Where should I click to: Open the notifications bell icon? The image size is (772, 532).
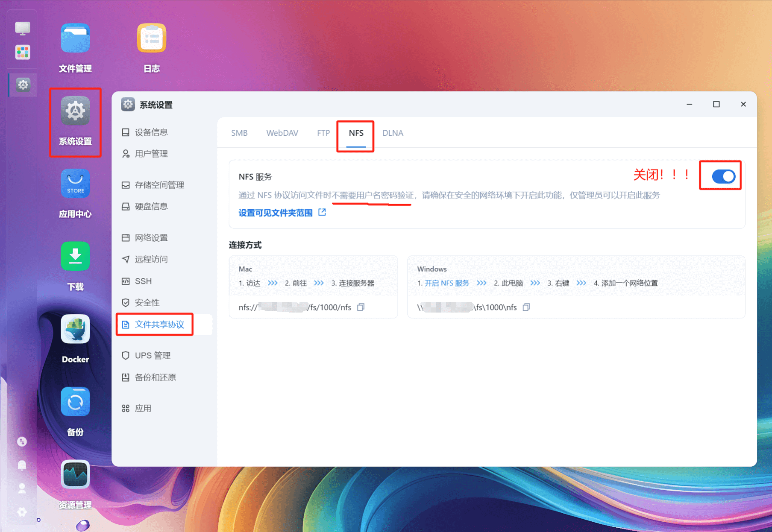click(22, 465)
